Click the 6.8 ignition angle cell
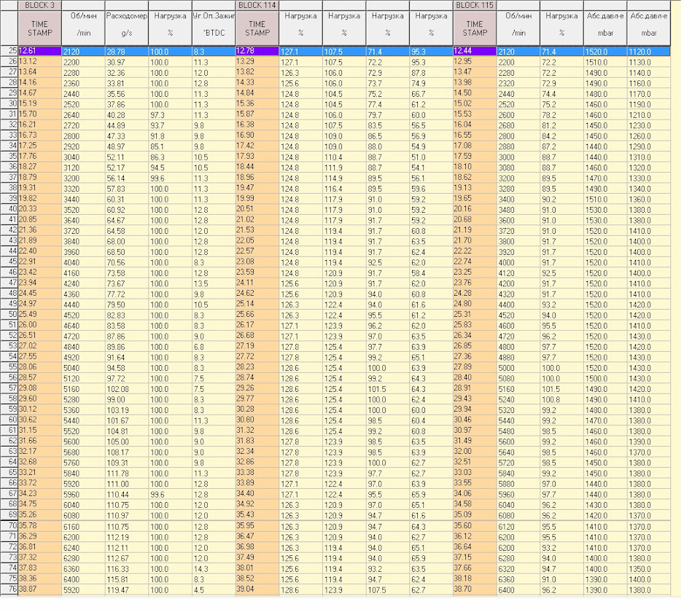Screen dimensions: 700x612 pos(214,347)
